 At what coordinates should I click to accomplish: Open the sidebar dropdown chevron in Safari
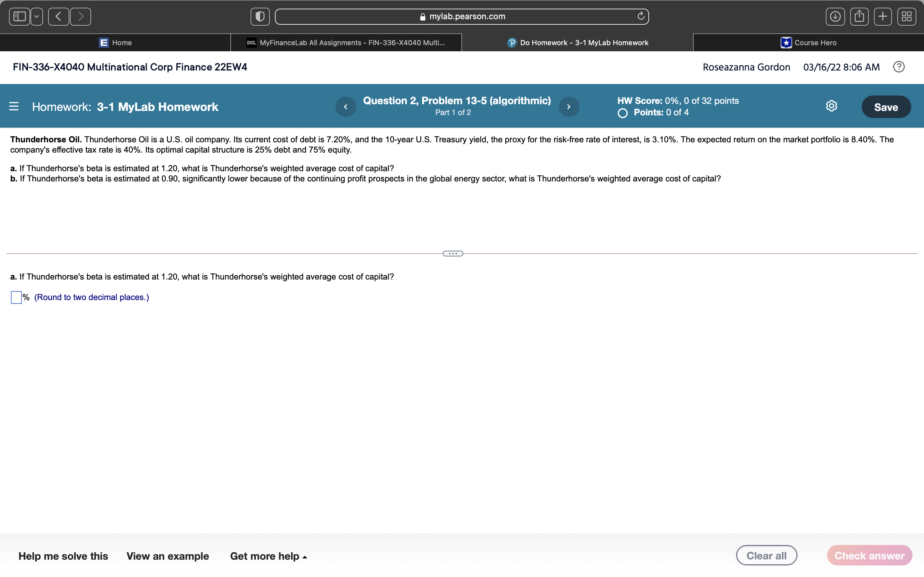36,16
